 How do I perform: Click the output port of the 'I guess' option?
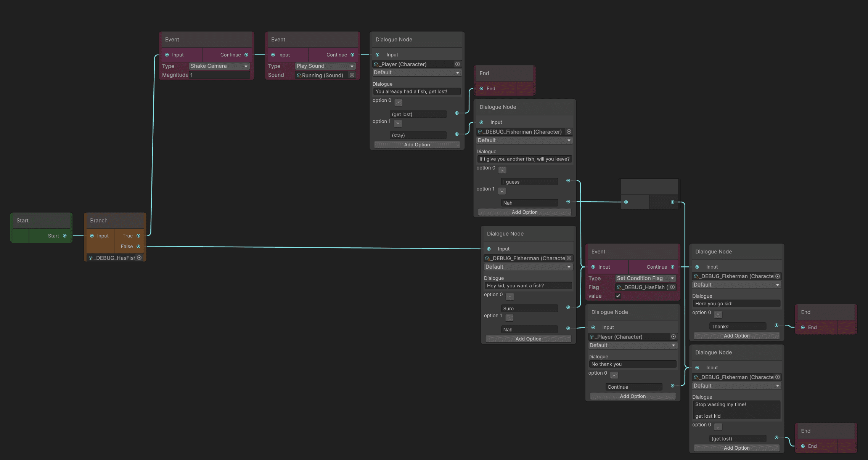568,181
